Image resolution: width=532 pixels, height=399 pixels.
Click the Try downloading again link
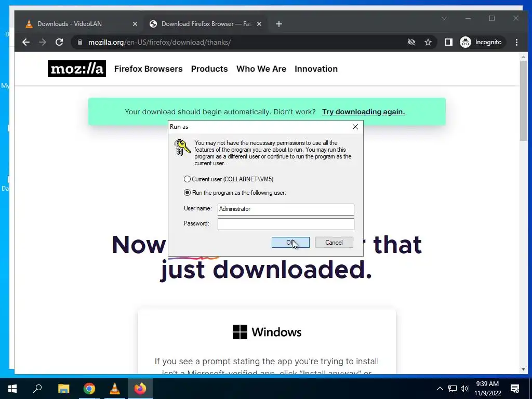[x=363, y=112]
